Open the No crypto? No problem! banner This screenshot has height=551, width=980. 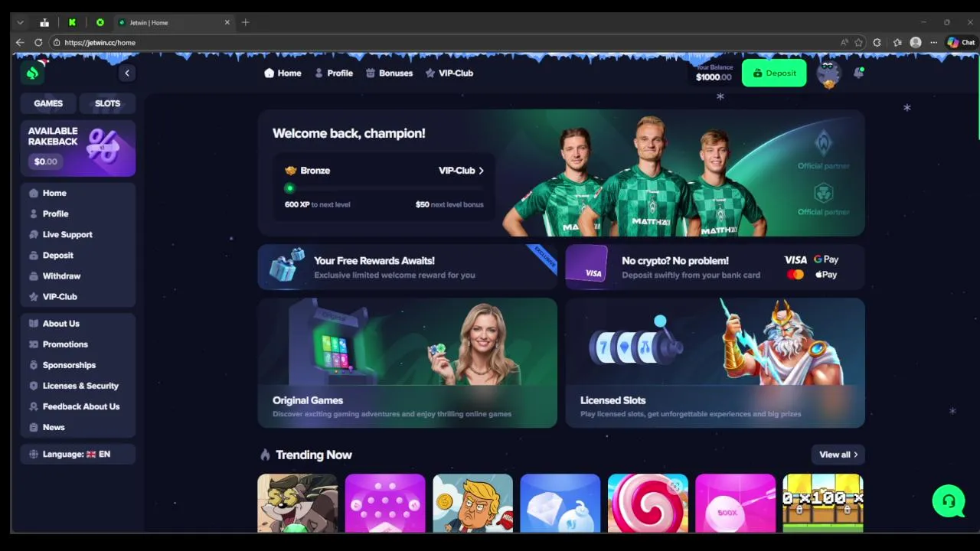(715, 267)
